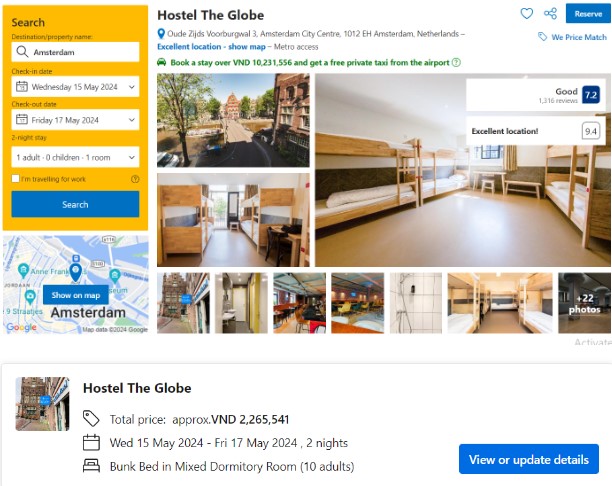Tick the I'm travelling for work checkbox
Screen dimensions: 612x486
15,179
